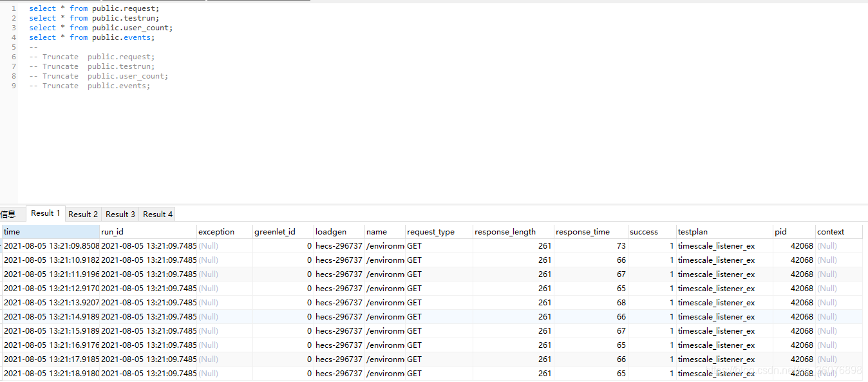Click the loadgen column header
The height and width of the screenshot is (382, 868).
tap(339, 232)
